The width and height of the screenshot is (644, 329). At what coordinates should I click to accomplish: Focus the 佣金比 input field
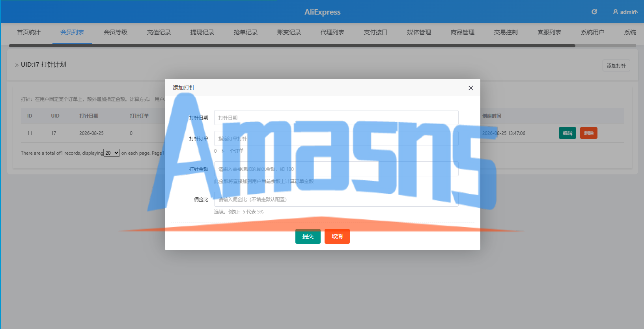pyautogui.click(x=336, y=199)
